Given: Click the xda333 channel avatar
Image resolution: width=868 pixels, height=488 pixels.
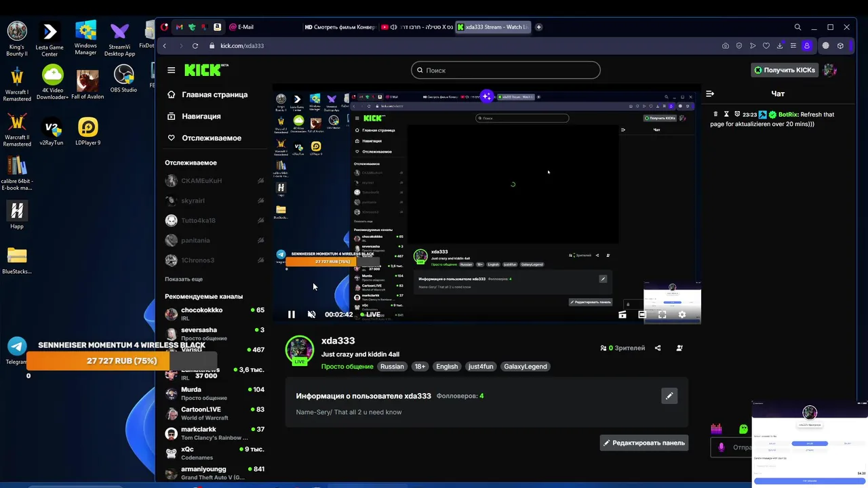Looking at the screenshot, I should coord(300,350).
